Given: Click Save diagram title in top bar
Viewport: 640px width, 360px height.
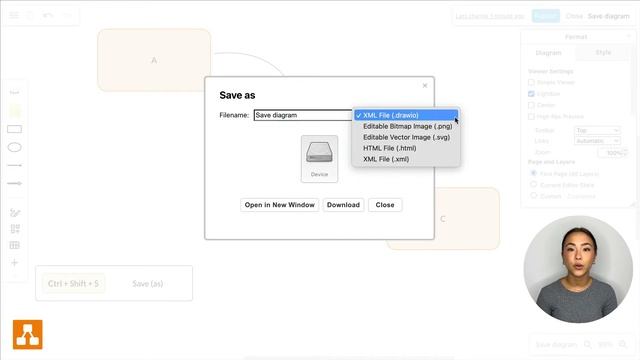Looking at the screenshot, I should (609, 16).
